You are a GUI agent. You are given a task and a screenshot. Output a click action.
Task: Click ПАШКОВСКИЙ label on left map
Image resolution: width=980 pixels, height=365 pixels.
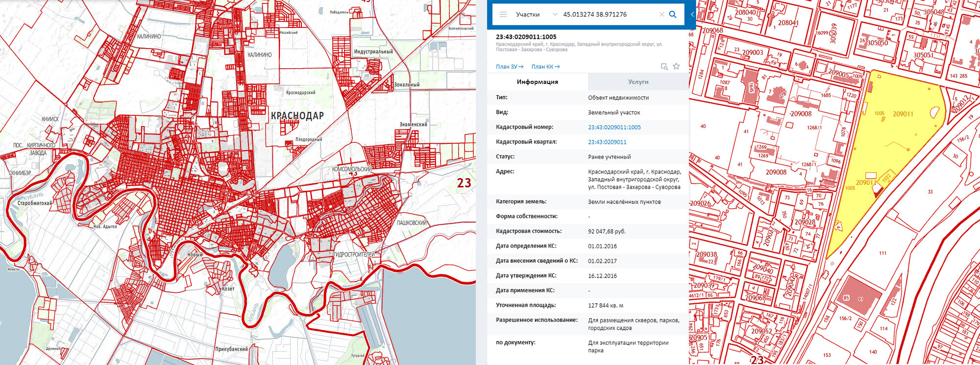(412, 223)
